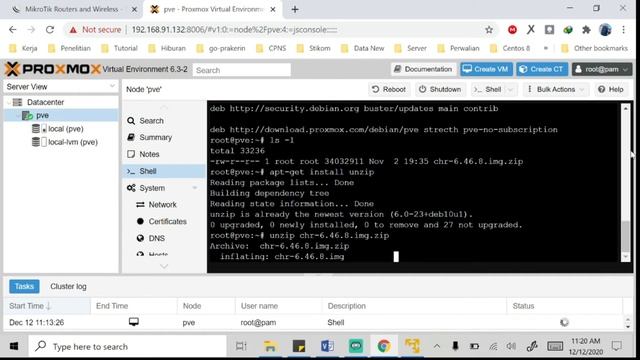640x360 pixels.
Task: Switch to MikroTik Routers and Wireless tab
Action: click(x=71, y=9)
